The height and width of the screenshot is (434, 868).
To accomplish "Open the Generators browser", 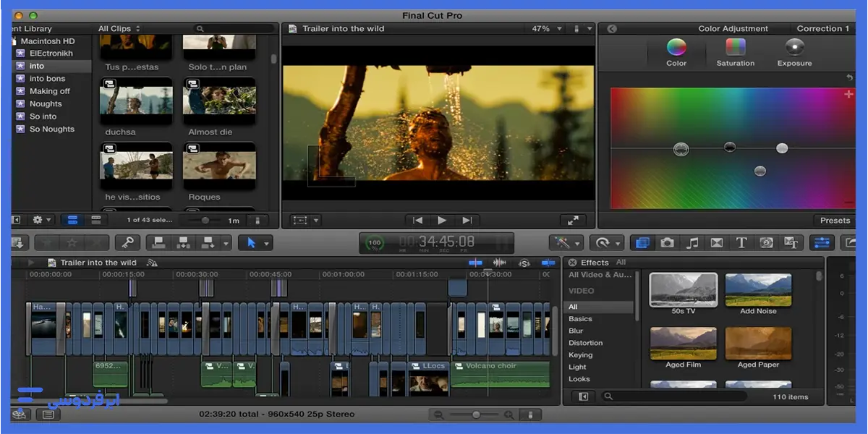I will pos(766,243).
